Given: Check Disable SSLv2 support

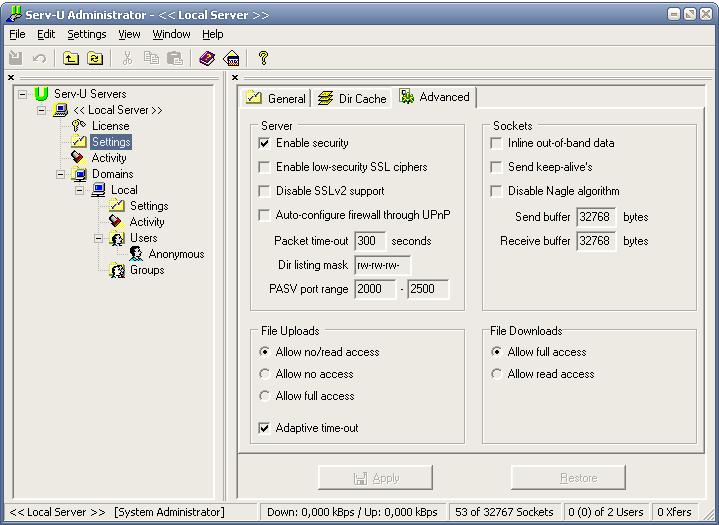Looking at the screenshot, I should tap(264, 191).
